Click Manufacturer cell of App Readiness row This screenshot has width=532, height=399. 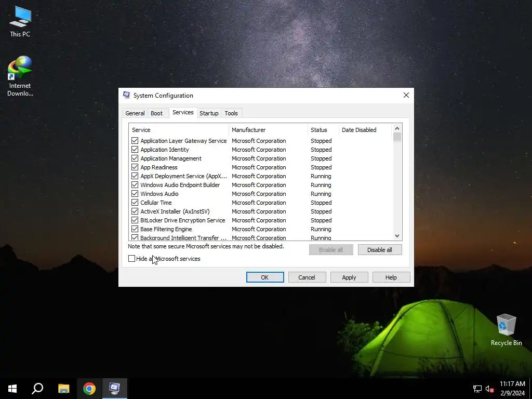tap(259, 167)
